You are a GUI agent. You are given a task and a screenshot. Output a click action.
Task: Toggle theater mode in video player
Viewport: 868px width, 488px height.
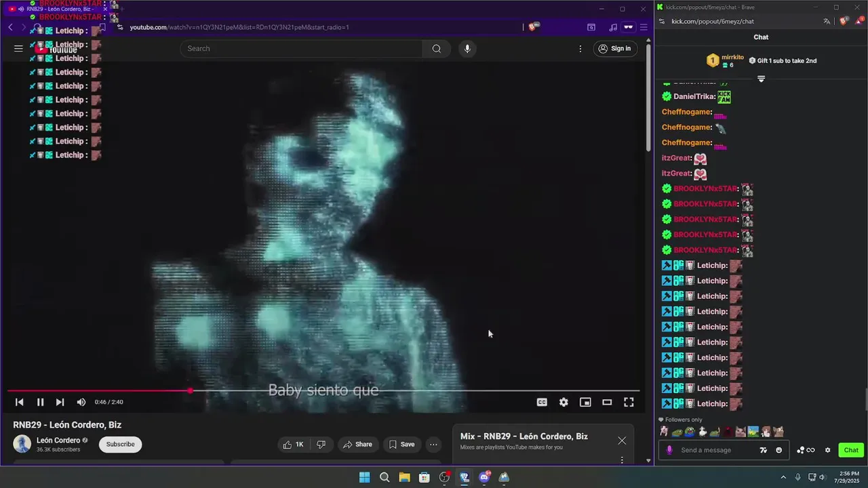tap(607, 402)
